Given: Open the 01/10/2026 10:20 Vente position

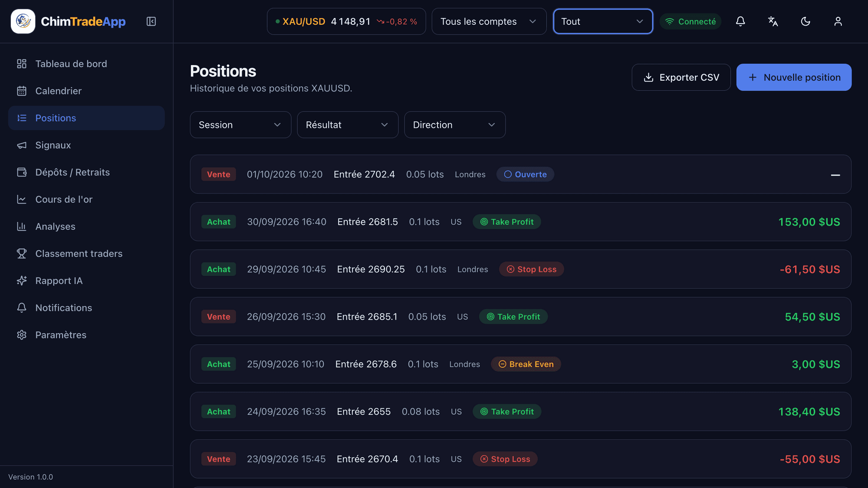Looking at the screenshot, I should (520, 174).
